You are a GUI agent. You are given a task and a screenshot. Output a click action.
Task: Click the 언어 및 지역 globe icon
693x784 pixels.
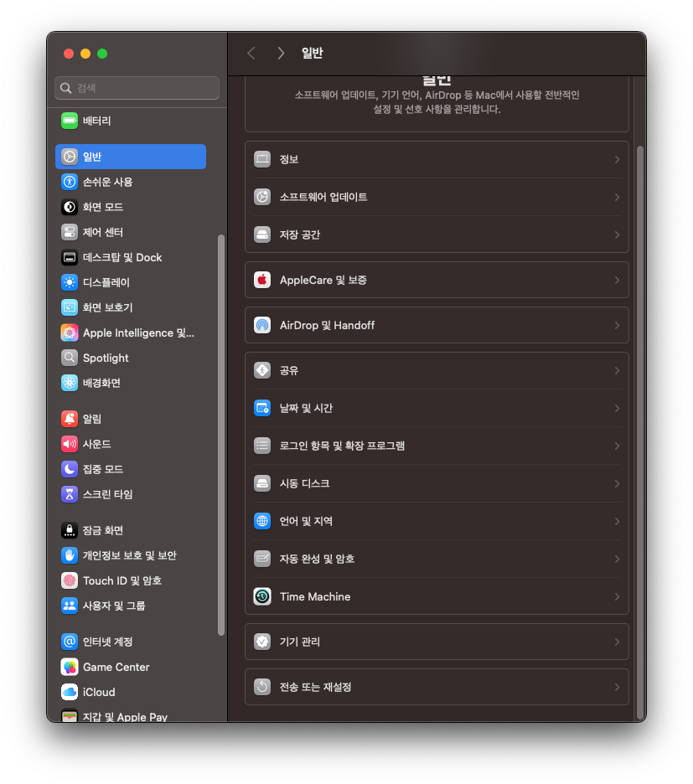coord(262,521)
